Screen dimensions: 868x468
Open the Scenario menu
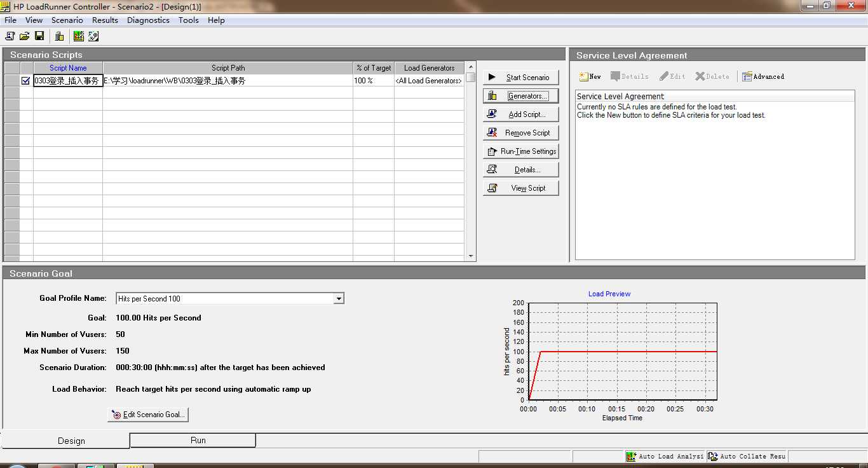point(67,20)
